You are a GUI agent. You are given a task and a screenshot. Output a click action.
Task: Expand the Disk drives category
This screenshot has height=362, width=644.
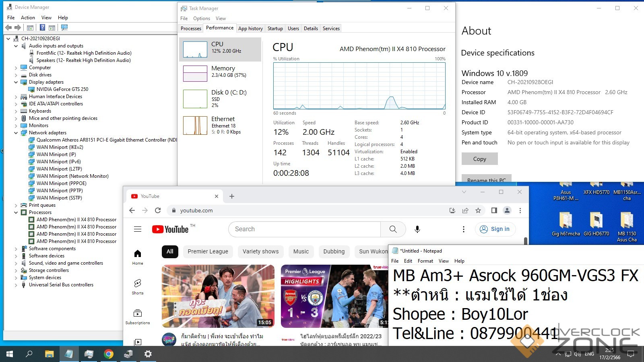(x=16, y=75)
